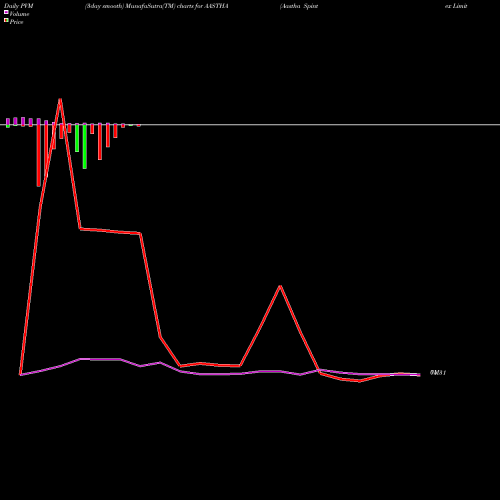Select the 'Volume' legend label

(x=19, y=14)
